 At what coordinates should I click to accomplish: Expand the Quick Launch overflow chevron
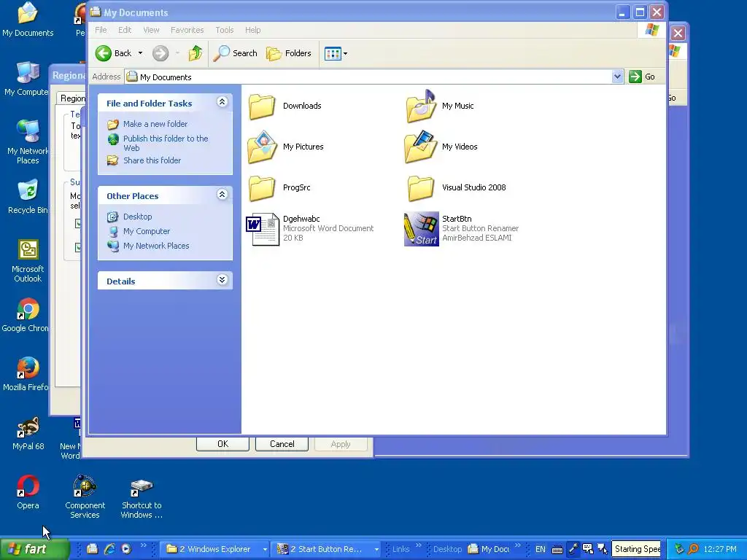(x=144, y=545)
